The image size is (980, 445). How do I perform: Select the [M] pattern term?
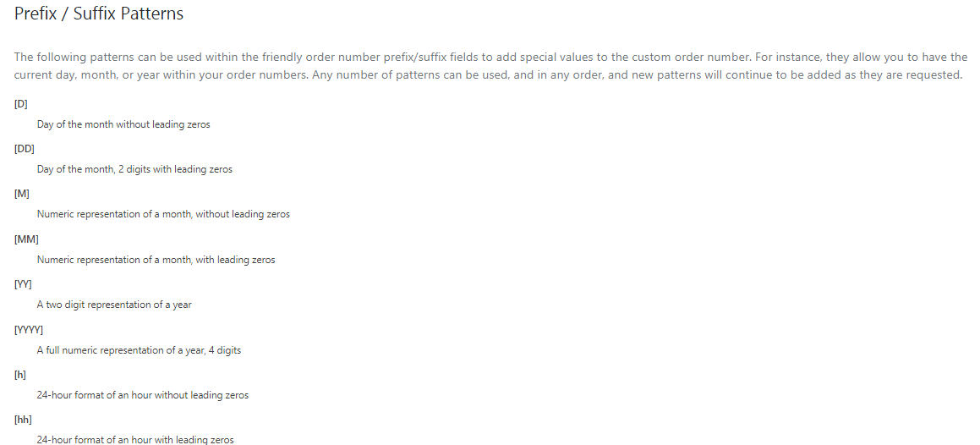pos(22,194)
